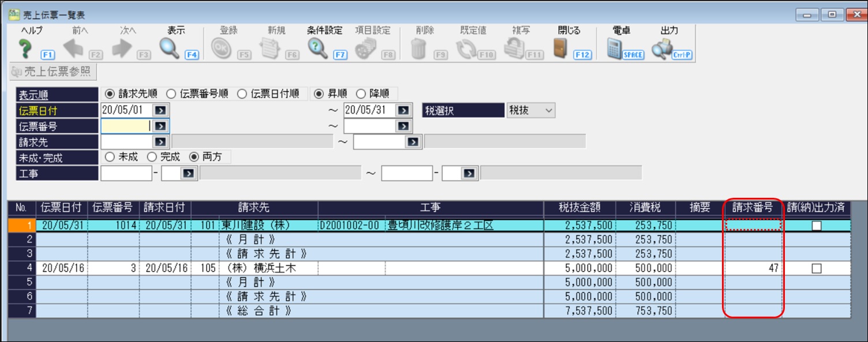
Task: Go to previous record with 前へ
Action: (x=73, y=49)
